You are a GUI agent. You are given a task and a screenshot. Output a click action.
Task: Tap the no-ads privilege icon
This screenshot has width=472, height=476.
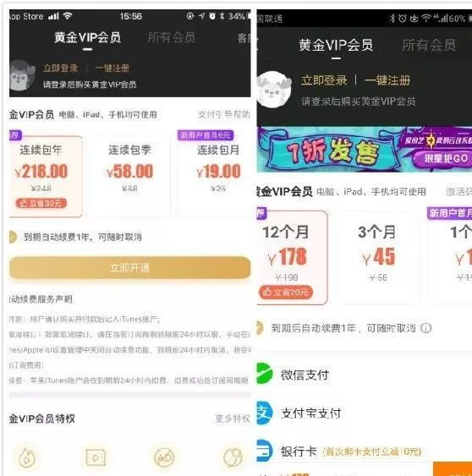(x=164, y=457)
